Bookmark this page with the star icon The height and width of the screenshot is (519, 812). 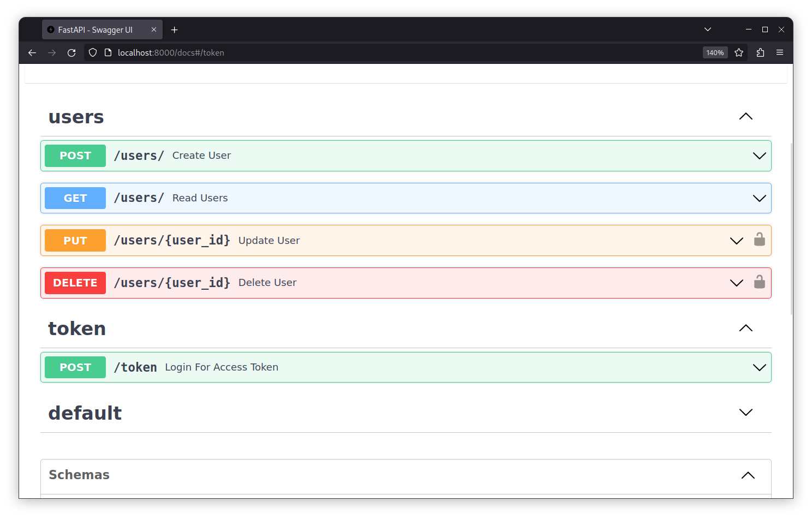pyautogui.click(x=739, y=53)
